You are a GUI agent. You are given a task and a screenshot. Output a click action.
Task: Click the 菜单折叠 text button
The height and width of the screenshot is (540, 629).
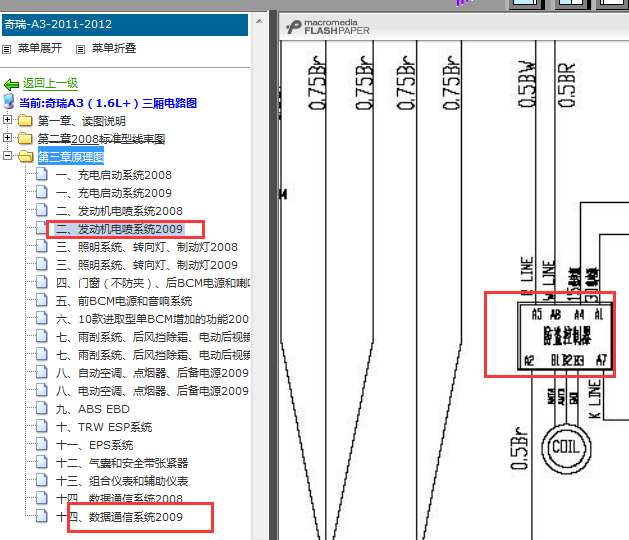point(114,49)
